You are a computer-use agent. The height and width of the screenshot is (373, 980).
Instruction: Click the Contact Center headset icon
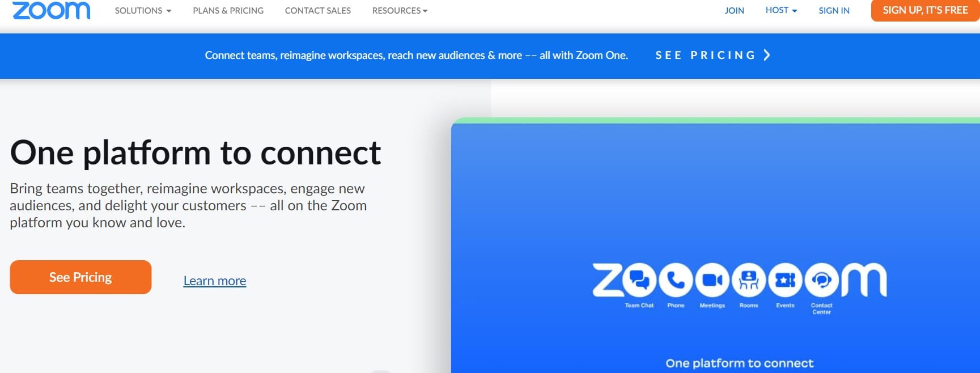point(821,280)
